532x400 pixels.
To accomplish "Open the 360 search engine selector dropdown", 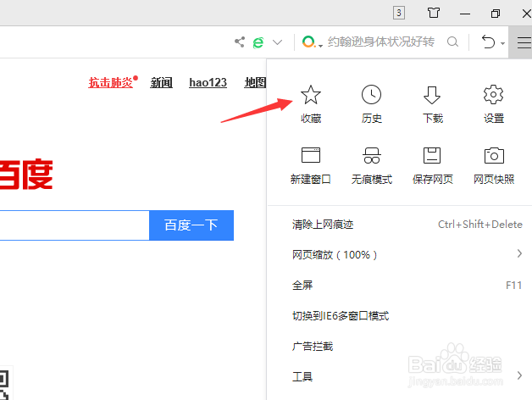I will click(312, 42).
